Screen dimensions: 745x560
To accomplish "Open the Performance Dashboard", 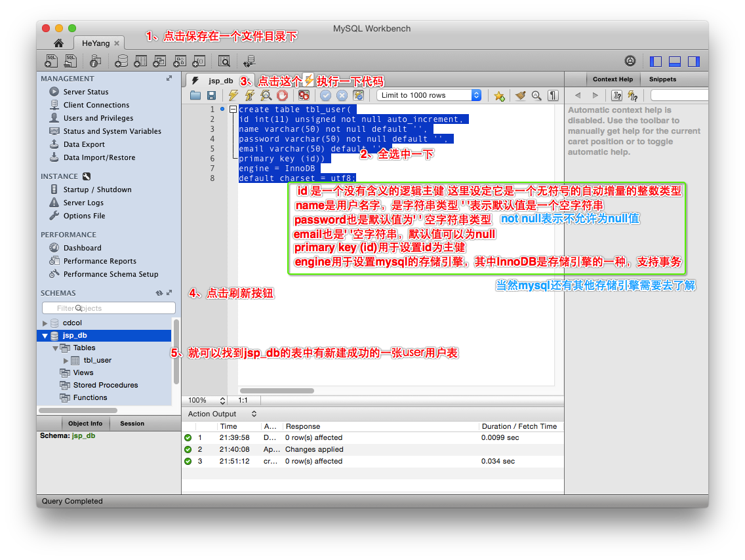I will click(82, 248).
